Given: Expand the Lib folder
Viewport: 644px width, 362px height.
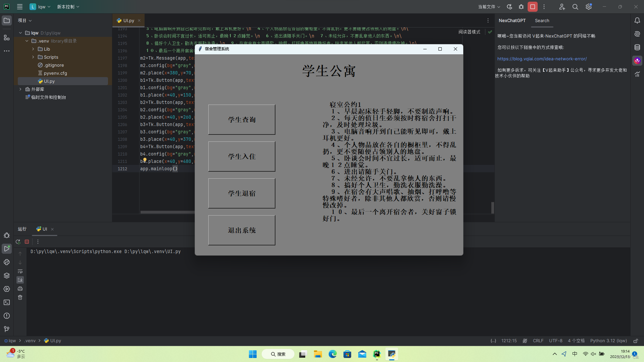Looking at the screenshot, I should [x=33, y=49].
